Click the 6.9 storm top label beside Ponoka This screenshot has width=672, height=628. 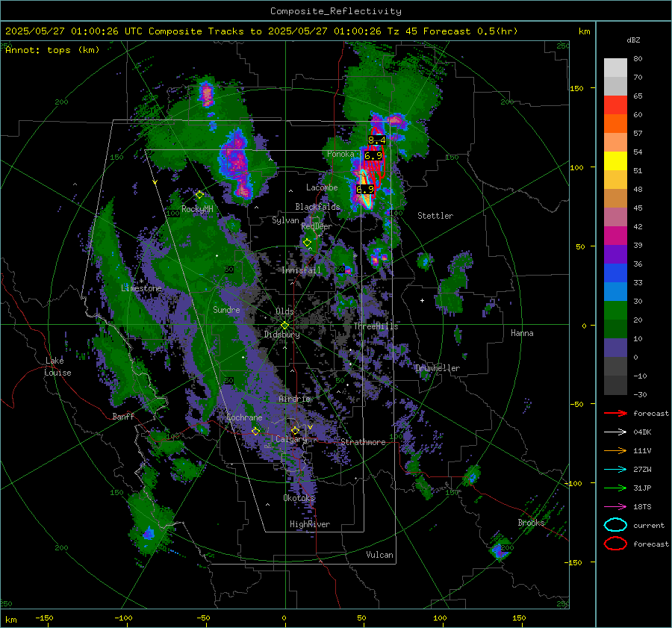point(373,155)
